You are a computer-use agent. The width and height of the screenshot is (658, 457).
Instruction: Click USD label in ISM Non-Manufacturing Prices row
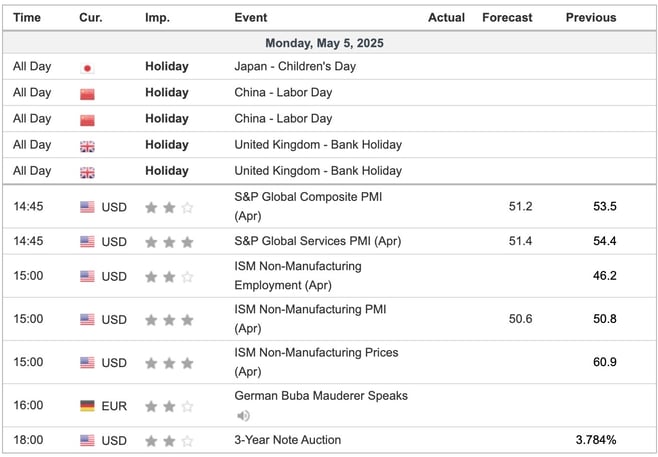click(x=114, y=363)
